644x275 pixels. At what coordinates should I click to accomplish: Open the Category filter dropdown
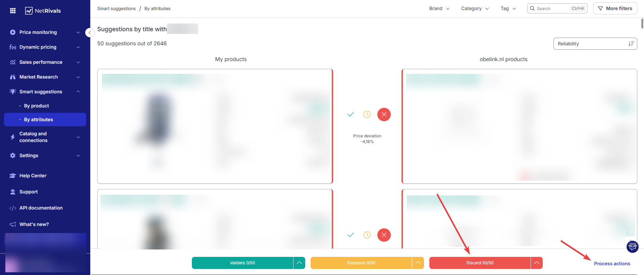click(x=475, y=8)
